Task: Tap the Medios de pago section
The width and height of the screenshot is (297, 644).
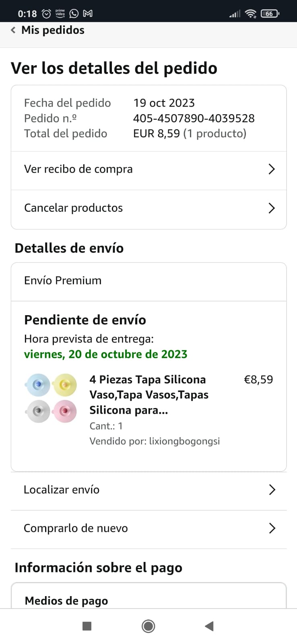Action: [x=66, y=601]
